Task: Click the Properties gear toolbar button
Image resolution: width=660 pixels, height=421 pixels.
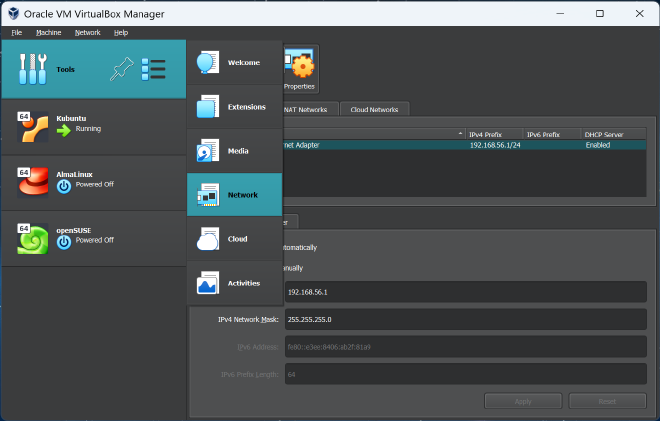Action: (x=299, y=69)
